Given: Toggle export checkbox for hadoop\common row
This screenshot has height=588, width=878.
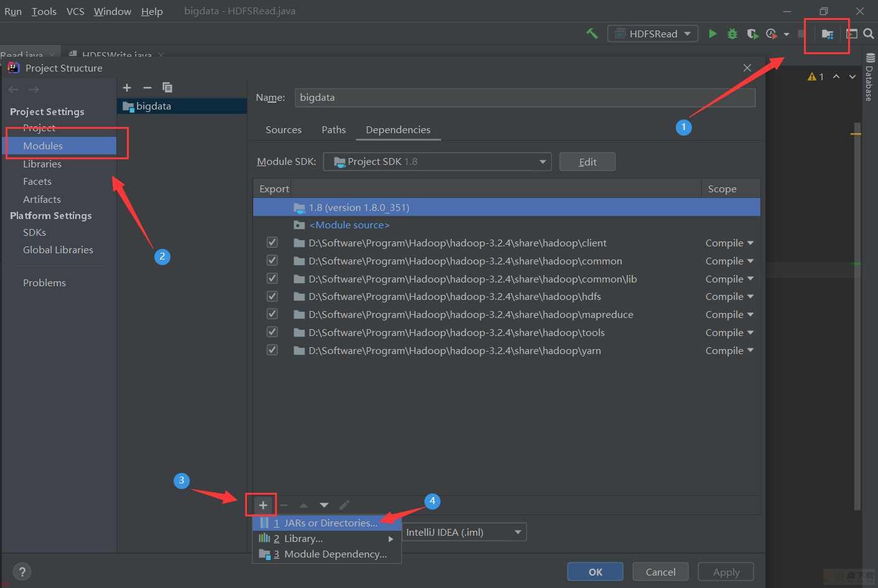Looking at the screenshot, I should [x=272, y=261].
